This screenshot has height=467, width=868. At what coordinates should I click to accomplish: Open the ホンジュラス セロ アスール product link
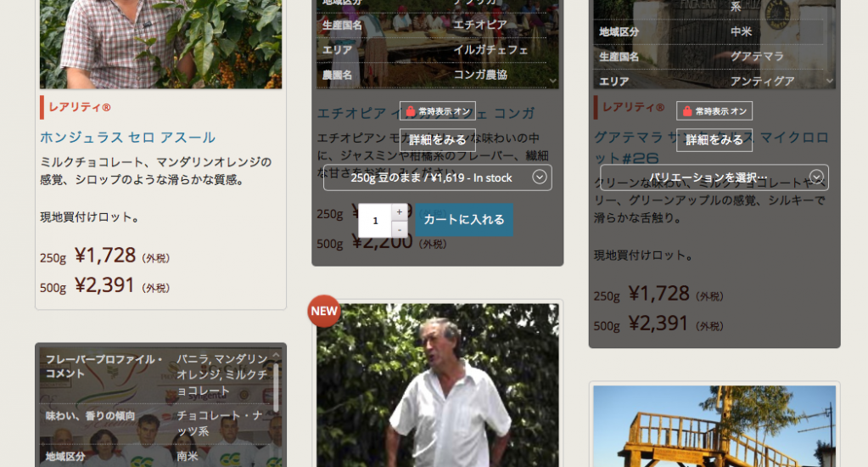click(127, 137)
